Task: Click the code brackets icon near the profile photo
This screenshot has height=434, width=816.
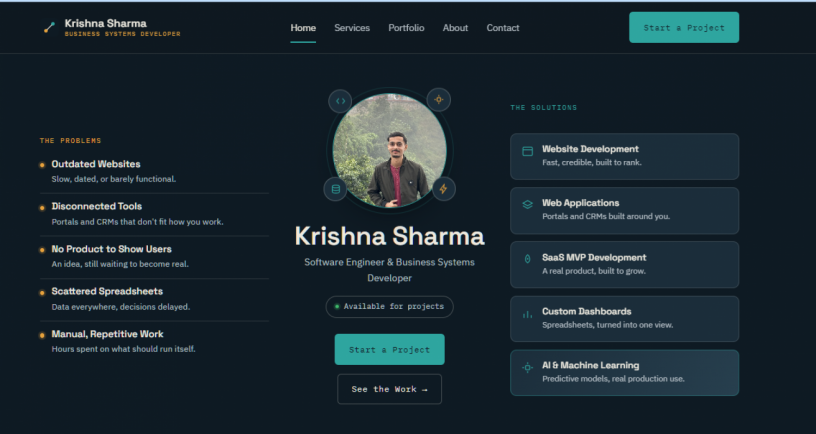Action: point(340,101)
